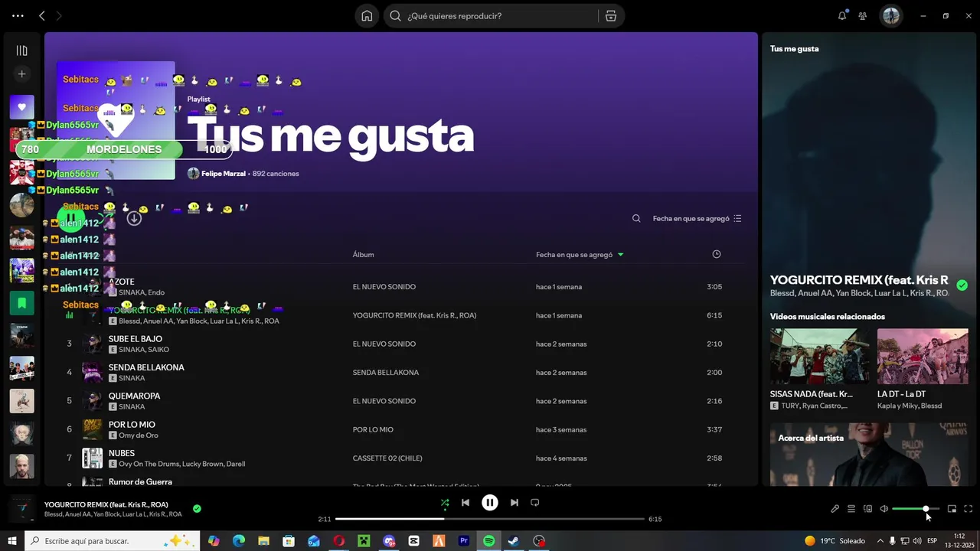Select the Liked Songs heart tile in sidebar
The height and width of the screenshot is (551, 980).
pyautogui.click(x=21, y=107)
